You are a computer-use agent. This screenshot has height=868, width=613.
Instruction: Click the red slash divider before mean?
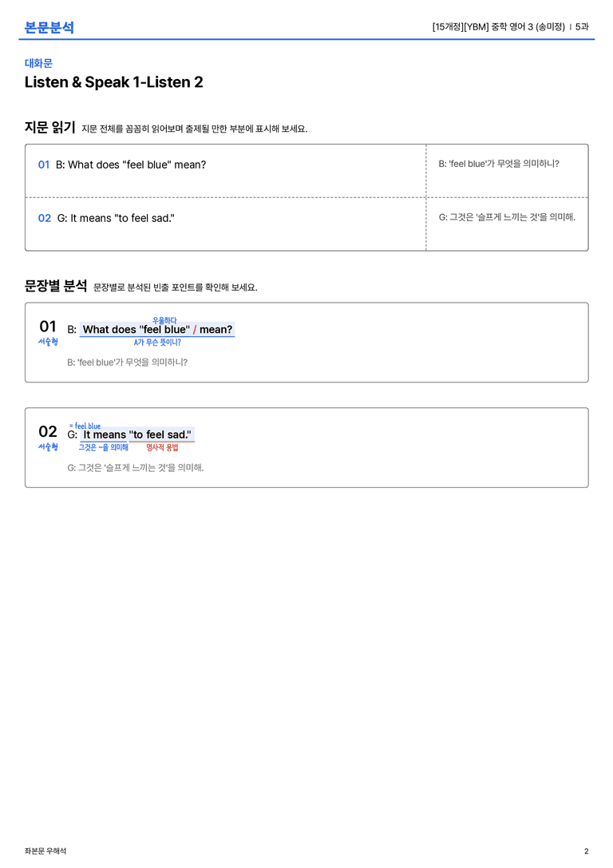[x=195, y=329]
